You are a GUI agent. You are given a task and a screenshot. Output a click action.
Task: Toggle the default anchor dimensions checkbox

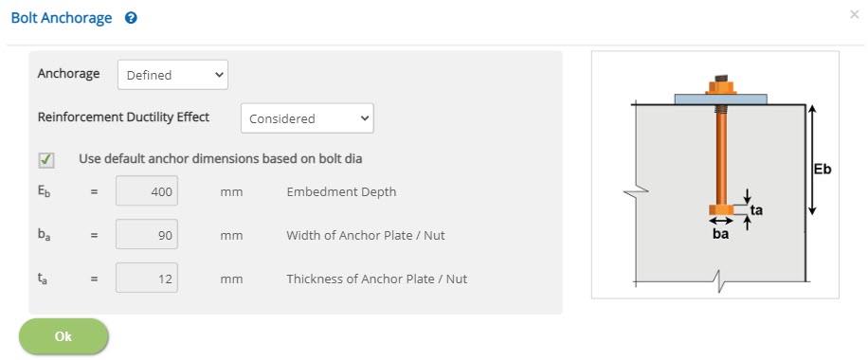coord(45,159)
